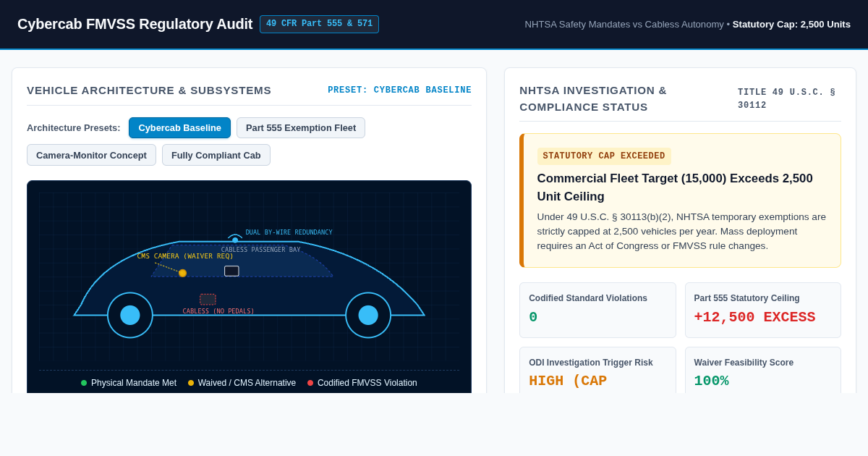
Task: Click the Waiver Feasibility Score card
Action: tap(763, 370)
